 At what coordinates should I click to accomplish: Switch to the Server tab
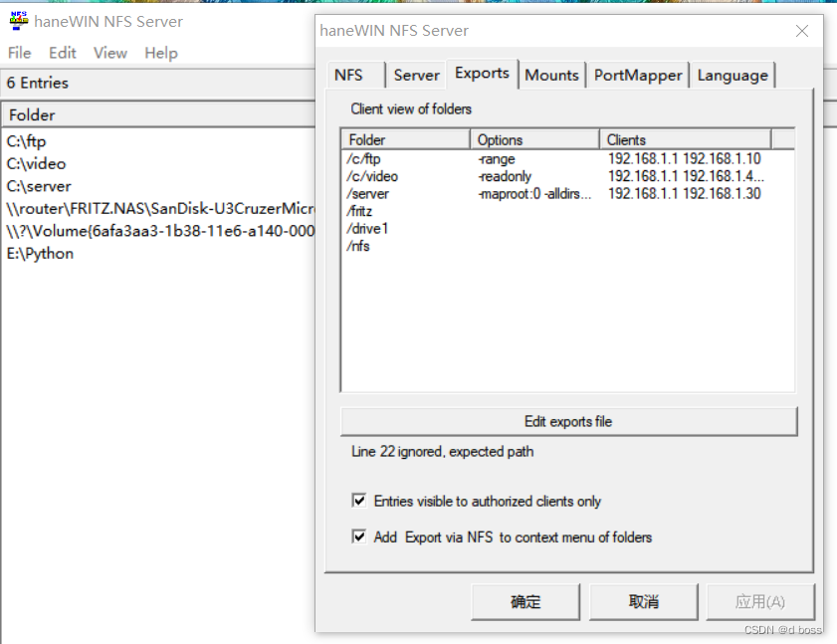416,75
